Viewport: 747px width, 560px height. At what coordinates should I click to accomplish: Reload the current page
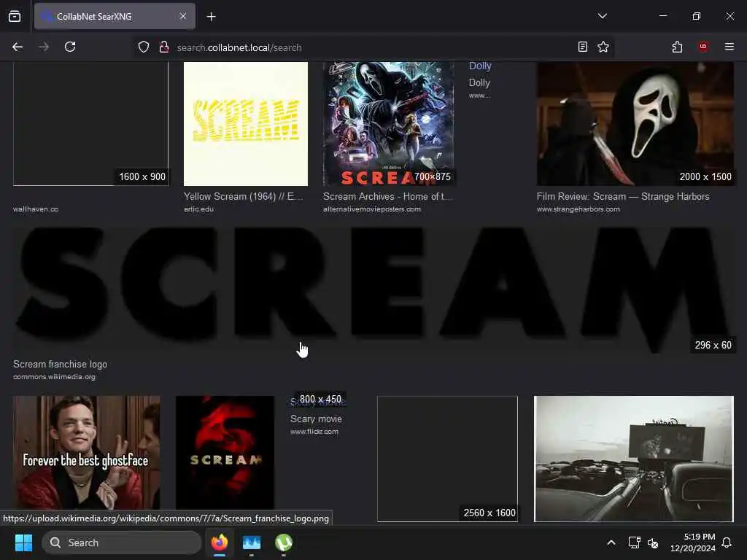70,47
